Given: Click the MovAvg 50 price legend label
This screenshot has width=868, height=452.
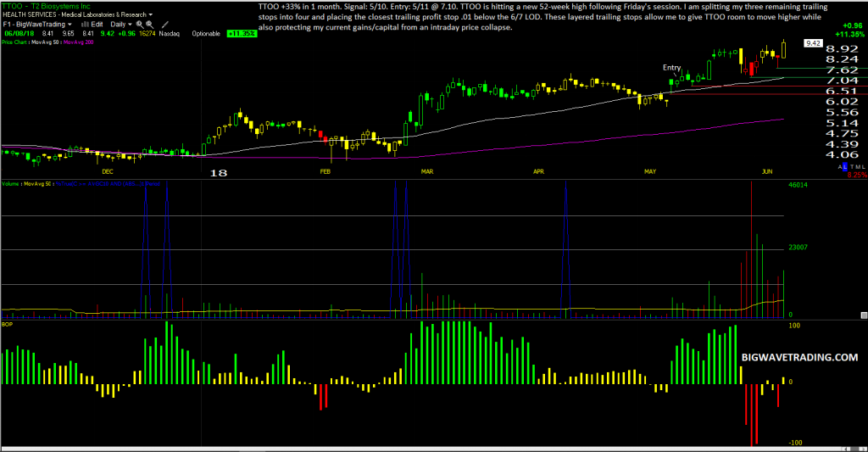Looking at the screenshot, I should pos(44,42).
